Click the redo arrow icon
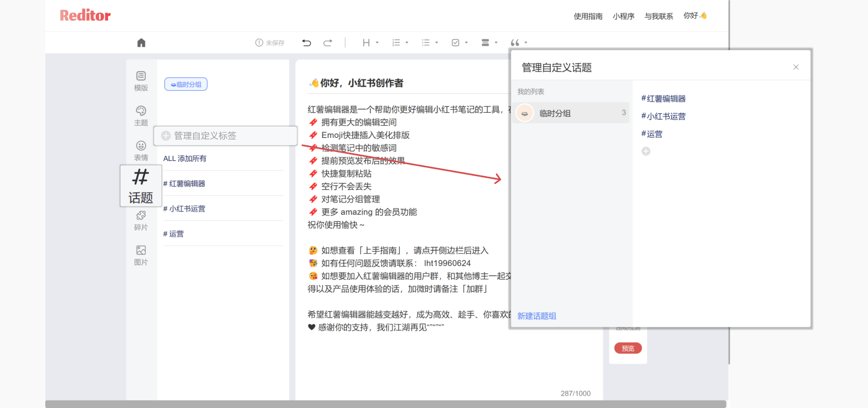This screenshot has width=868, height=408. pyautogui.click(x=328, y=42)
